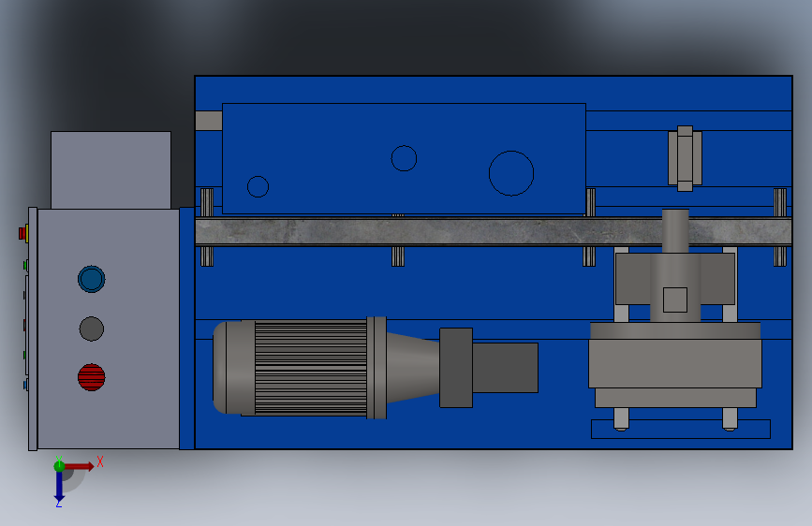The image size is (812, 526).
Task: Click the green Y axis origin ball
Action: [x=59, y=466]
